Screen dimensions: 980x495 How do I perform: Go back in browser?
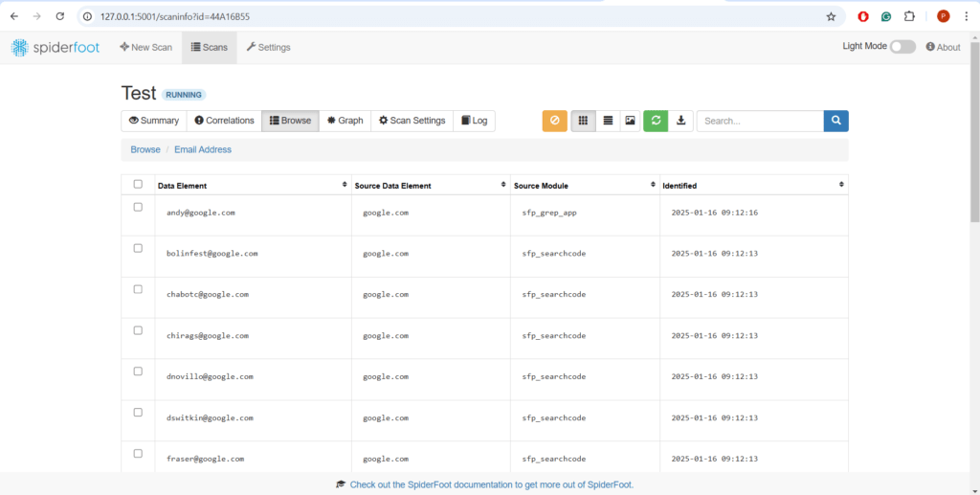click(14, 17)
